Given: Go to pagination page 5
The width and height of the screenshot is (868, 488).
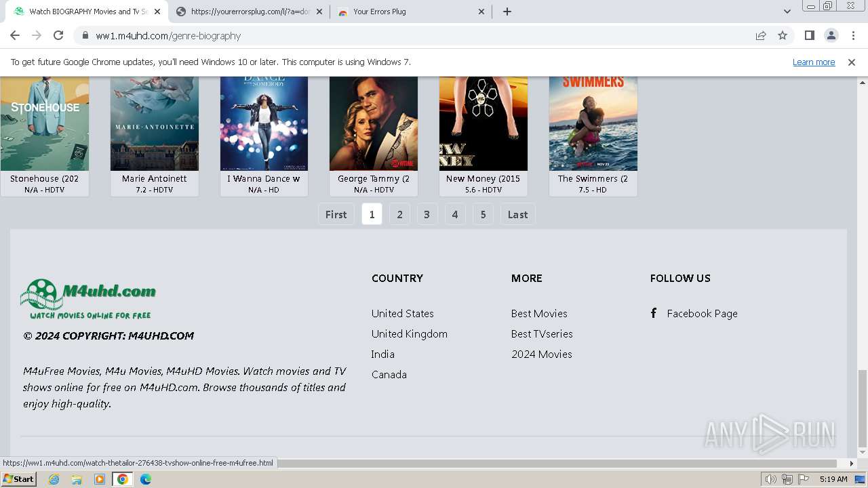Looking at the screenshot, I should point(483,214).
